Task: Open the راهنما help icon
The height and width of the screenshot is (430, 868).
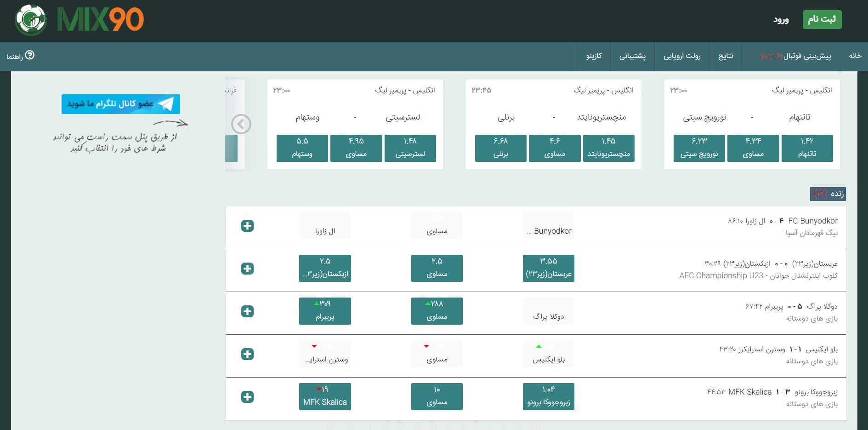Action: coord(29,55)
